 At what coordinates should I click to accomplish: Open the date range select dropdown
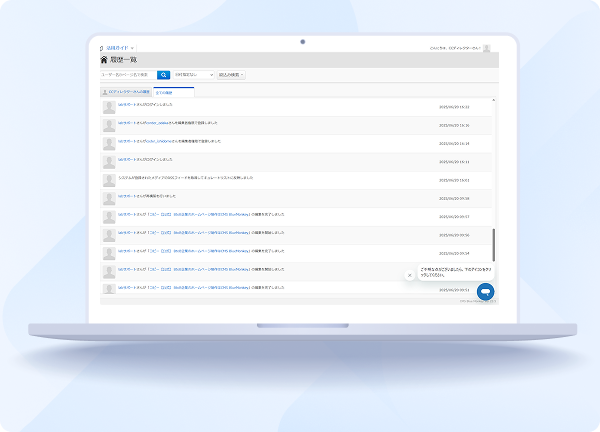[x=194, y=75]
